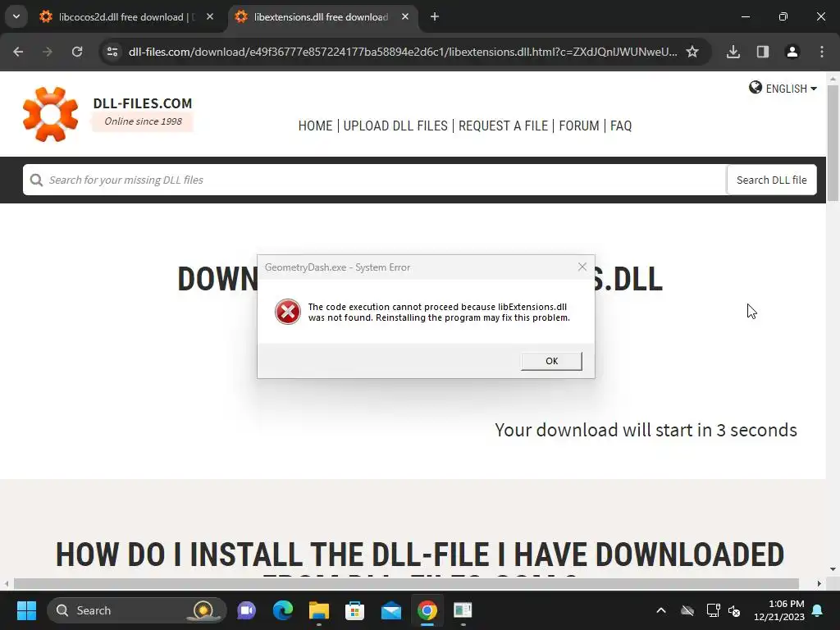Click the 'HOW DO I INSTALL THE DLL-FILE' heading

419,555
